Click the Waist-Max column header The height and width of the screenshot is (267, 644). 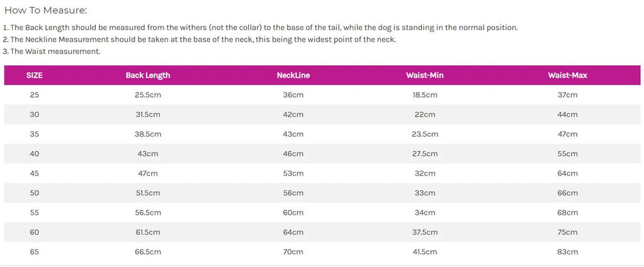(x=567, y=76)
